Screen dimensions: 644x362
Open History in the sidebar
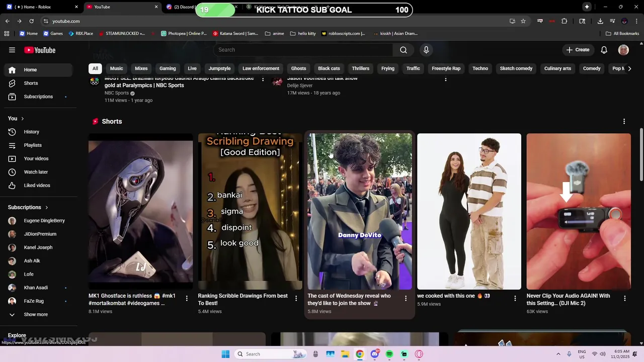pos(38,132)
